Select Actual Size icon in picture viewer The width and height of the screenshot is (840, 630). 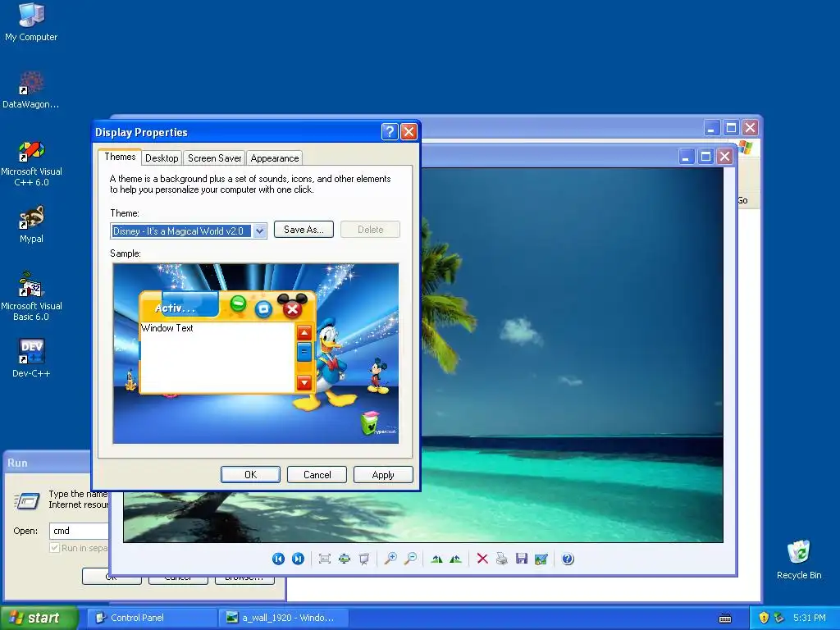click(344, 559)
